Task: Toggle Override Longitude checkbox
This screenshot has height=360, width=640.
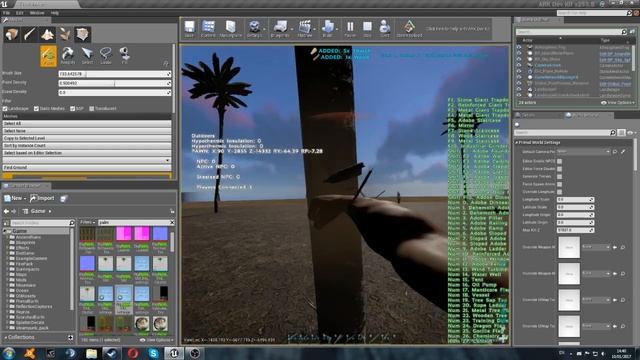Action: [x=560, y=192]
